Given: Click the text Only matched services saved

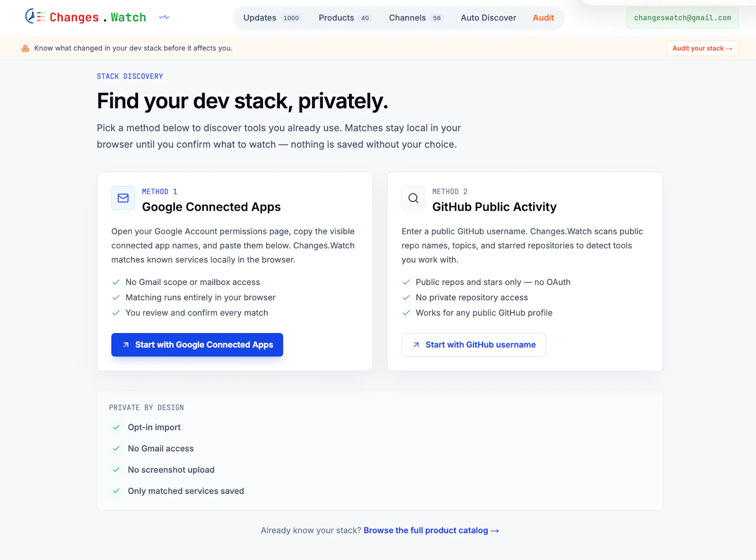Looking at the screenshot, I should pos(186,491).
